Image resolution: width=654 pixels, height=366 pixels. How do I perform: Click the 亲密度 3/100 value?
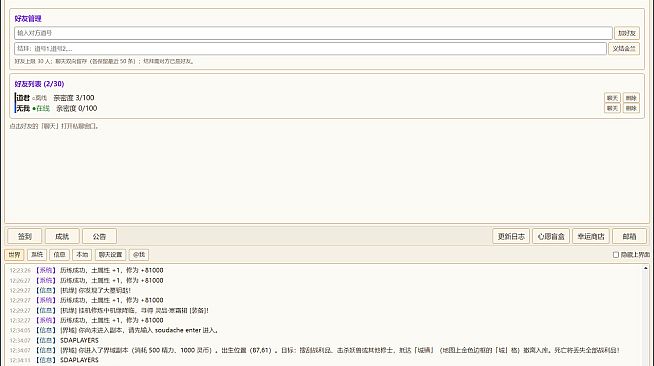(x=74, y=98)
